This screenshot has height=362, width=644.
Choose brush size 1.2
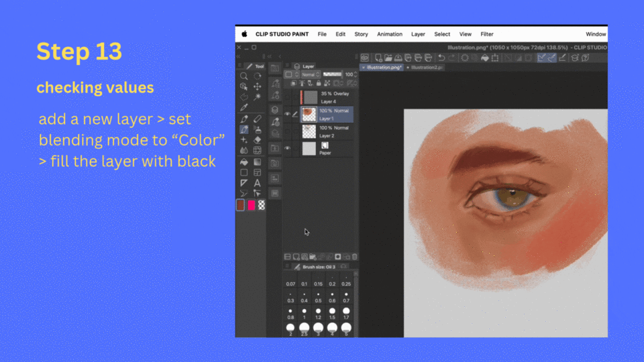click(318, 314)
